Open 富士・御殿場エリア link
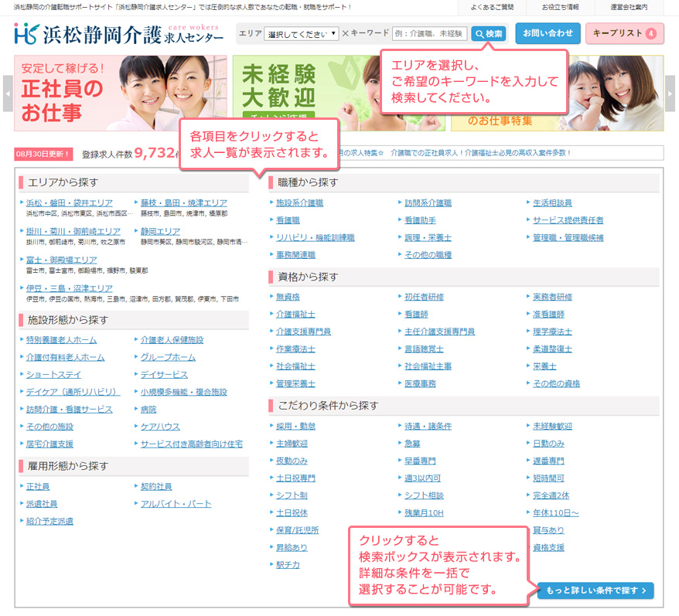The width and height of the screenshot is (679, 616). tap(62, 260)
